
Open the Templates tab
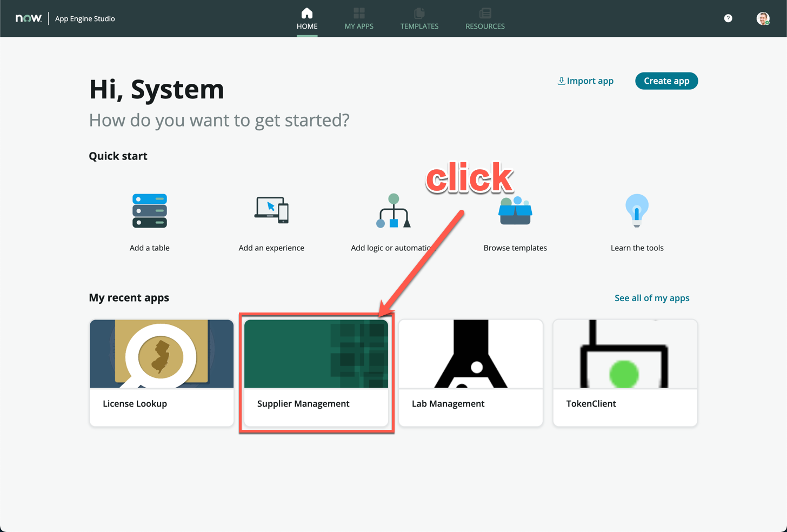coord(419,19)
